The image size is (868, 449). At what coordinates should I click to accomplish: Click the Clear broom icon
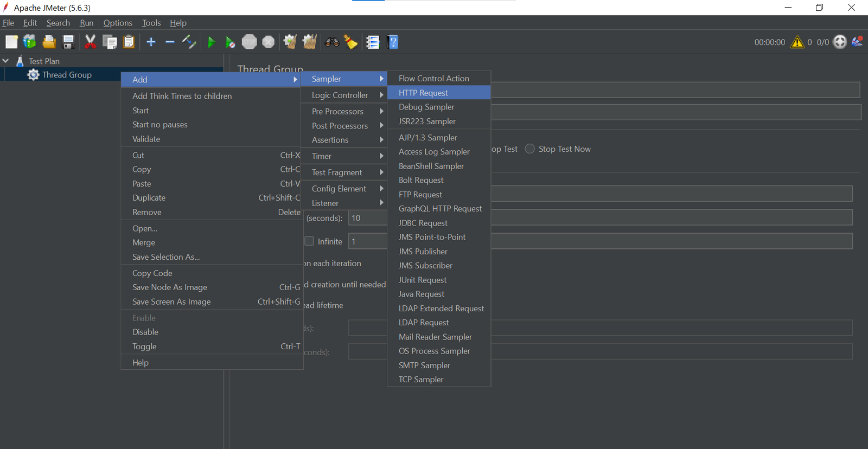[290, 42]
